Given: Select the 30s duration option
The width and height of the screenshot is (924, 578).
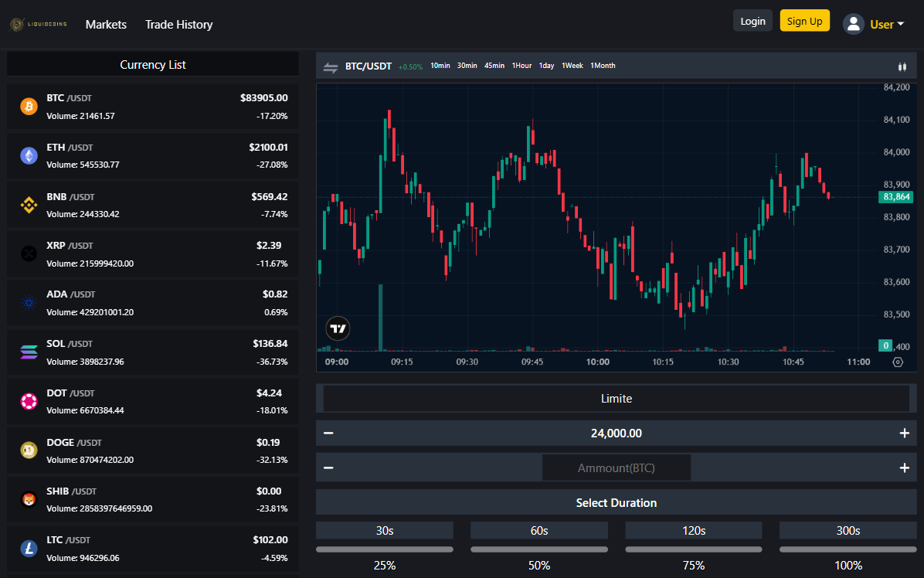Looking at the screenshot, I should pyautogui.click(x=385, y=530).
